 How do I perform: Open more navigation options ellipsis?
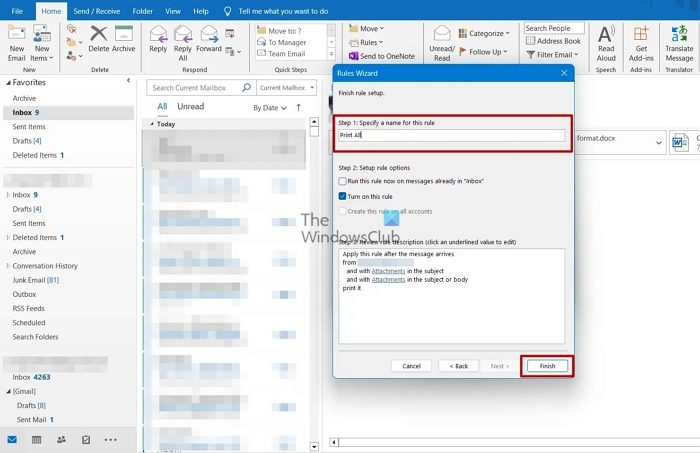(x=110, y=440)
